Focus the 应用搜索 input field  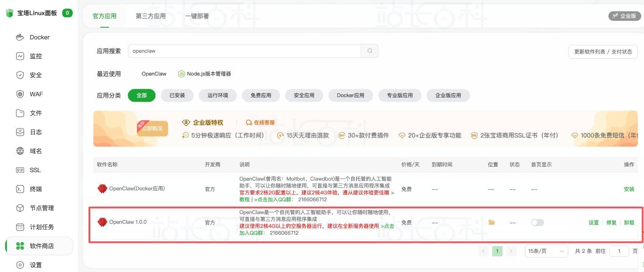245,51
